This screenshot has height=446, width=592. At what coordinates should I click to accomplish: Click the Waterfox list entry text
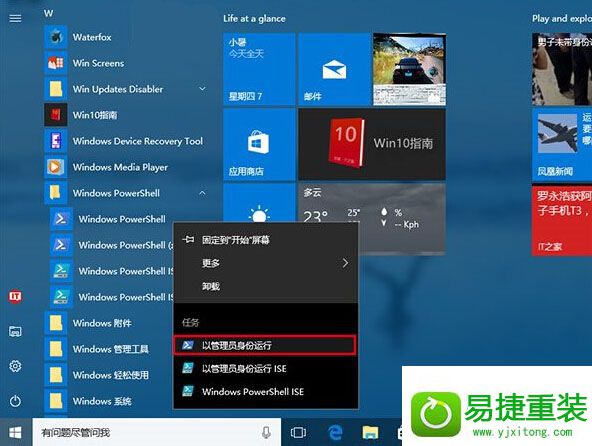click(x=92, y=37)
